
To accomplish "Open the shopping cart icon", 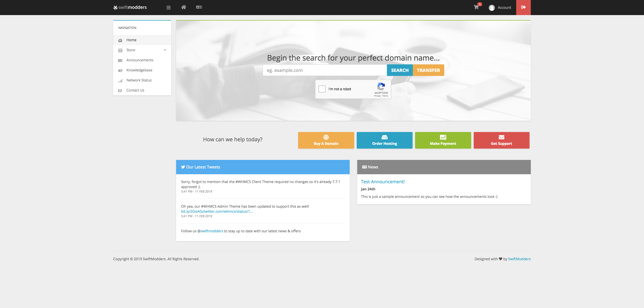I will pyautogui.click(x=476, y=7).
